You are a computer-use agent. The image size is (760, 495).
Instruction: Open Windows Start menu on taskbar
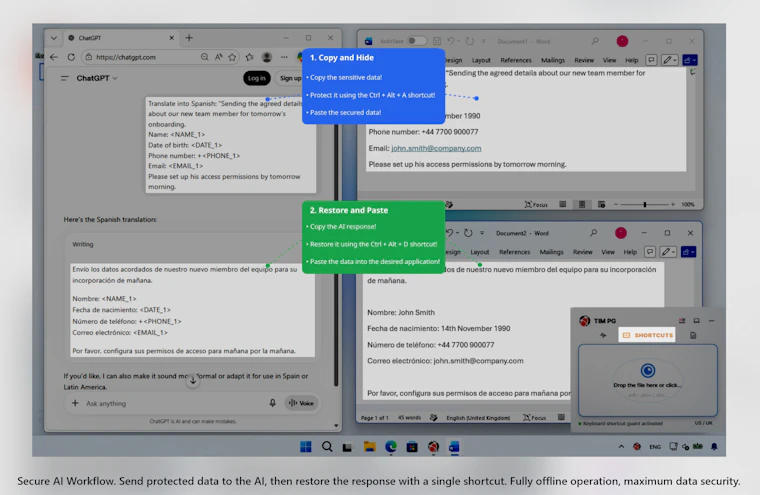coord(306,447)
